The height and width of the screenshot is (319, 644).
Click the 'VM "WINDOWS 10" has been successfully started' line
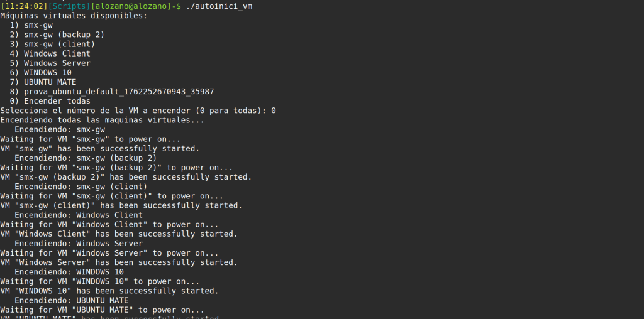tap(109, 291)
